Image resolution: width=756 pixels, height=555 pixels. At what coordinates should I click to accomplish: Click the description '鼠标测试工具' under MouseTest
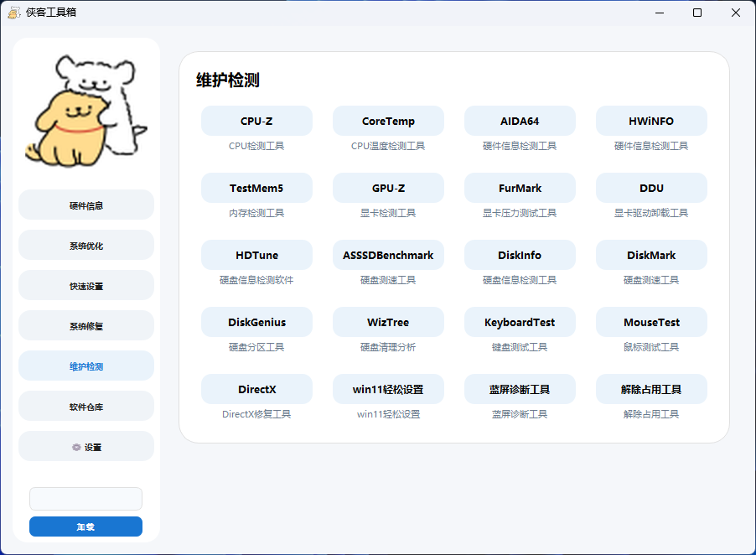(x=651, y=347)
